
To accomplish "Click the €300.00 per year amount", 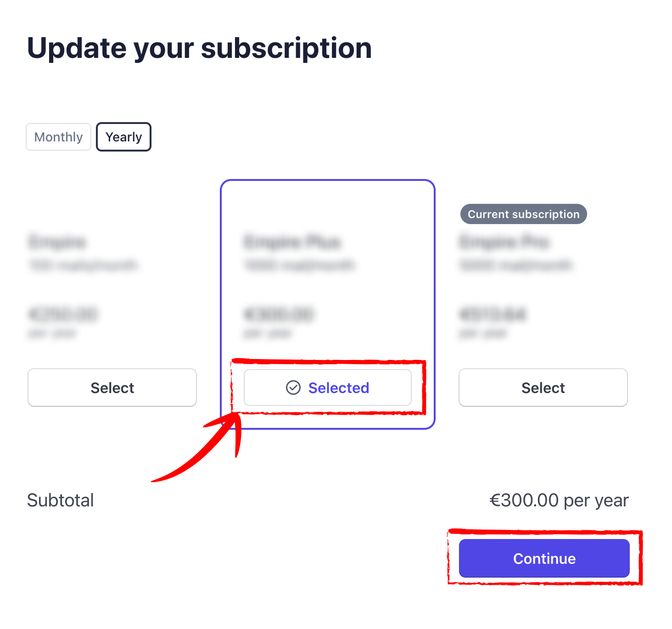I will [559, 500].
